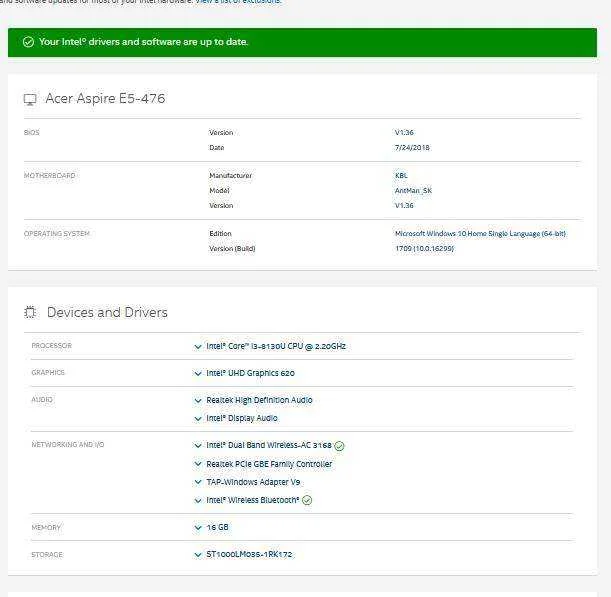Click the chip icon beside Devices and Drivers
Image resolution: width=611 pixels, height=597 pixels.
30,312
